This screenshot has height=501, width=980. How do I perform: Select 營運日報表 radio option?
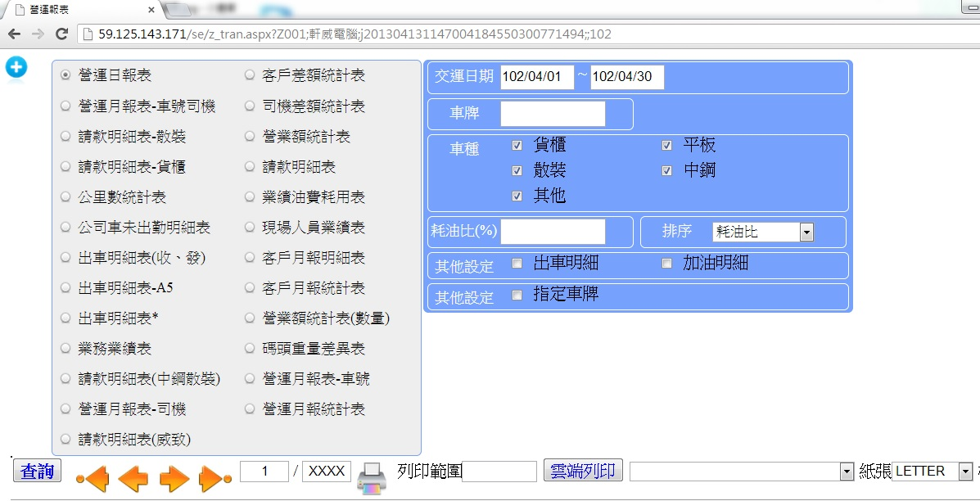point(65,75)
